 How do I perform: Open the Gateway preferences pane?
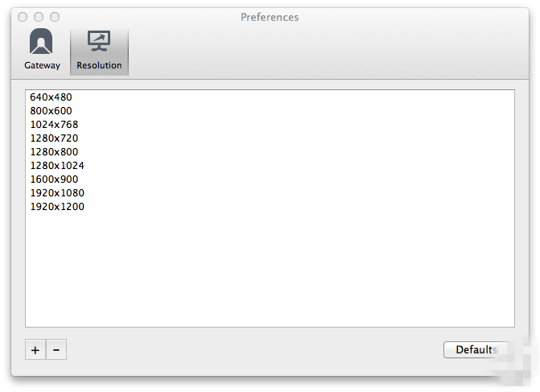[42, 51]
